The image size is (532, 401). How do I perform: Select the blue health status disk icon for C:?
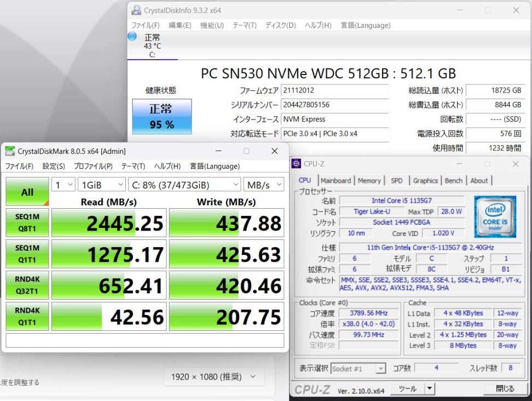click(x=132, y=36)
